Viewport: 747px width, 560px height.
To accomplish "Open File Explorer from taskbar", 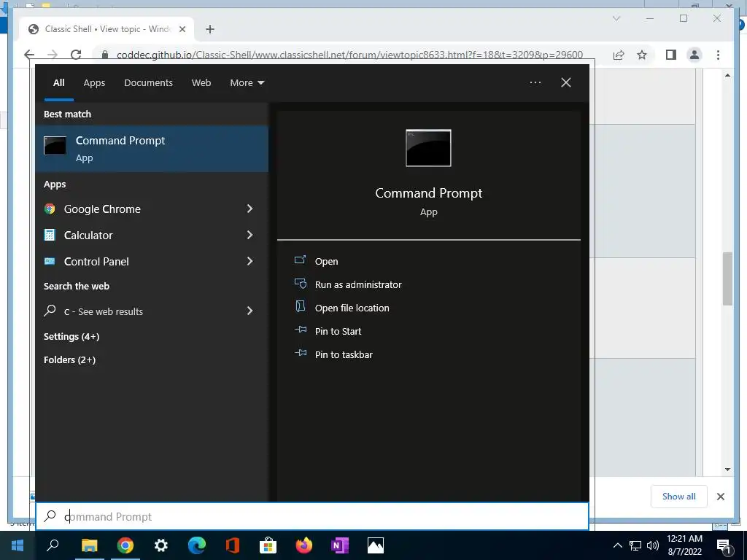I will pos(89,545).
